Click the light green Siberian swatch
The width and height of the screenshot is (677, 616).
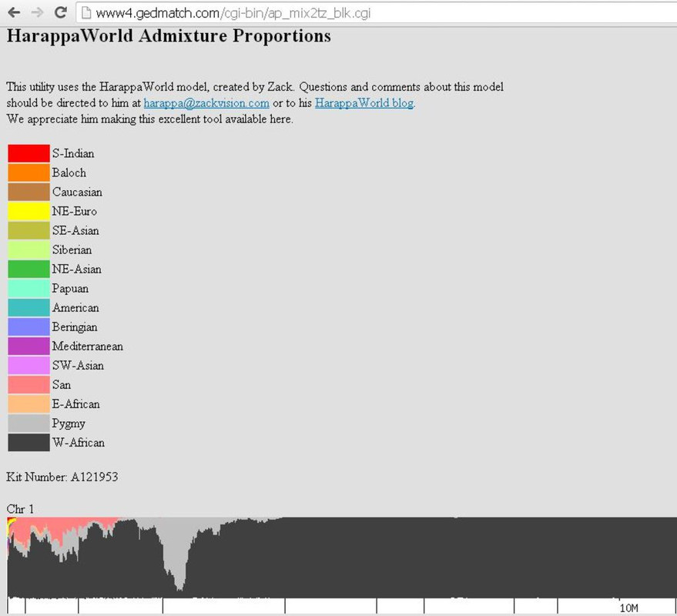[x=29, y=250]
